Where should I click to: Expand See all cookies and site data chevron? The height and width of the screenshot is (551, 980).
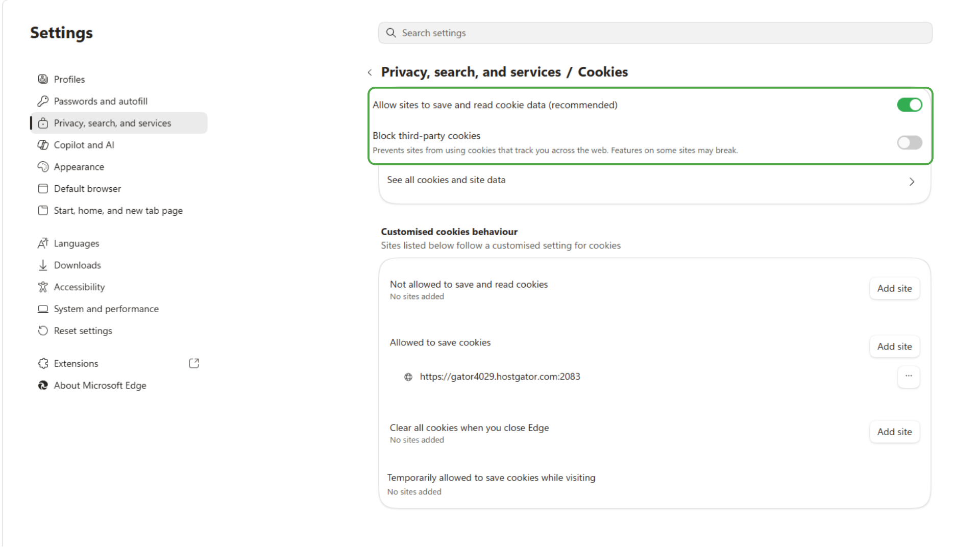[x=912, y=182]
